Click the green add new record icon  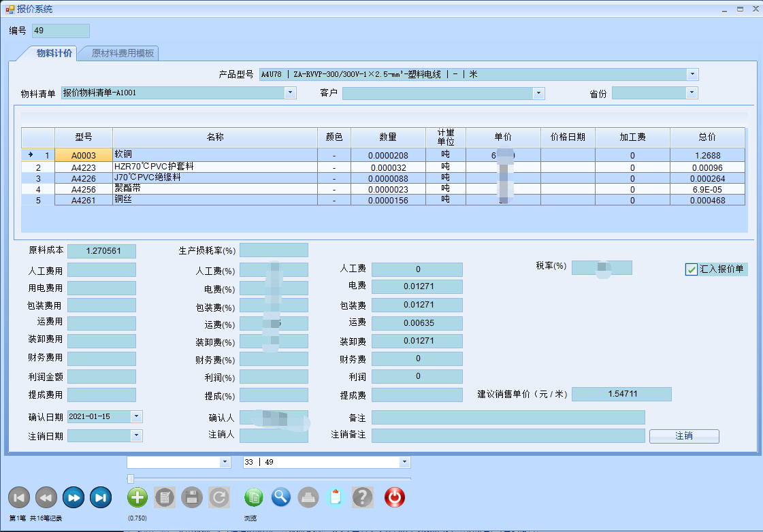(x=137, y=497)
